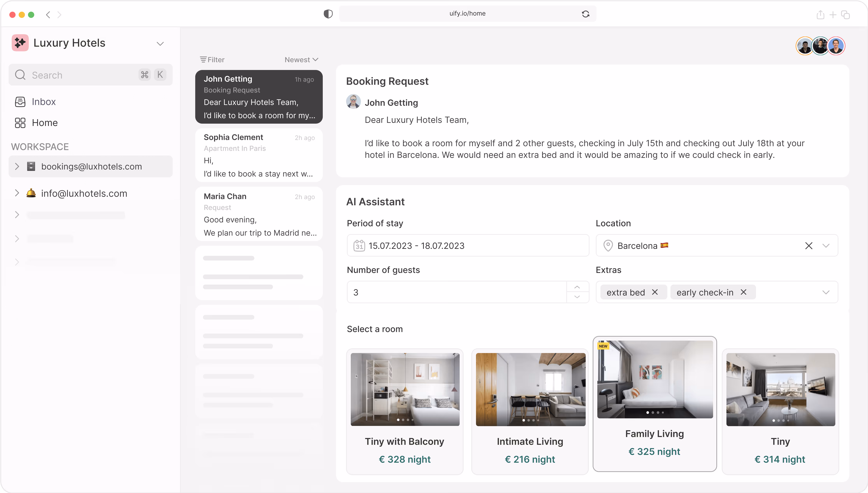
Task: Select the Family Living room card
Action: coord(655,404)
